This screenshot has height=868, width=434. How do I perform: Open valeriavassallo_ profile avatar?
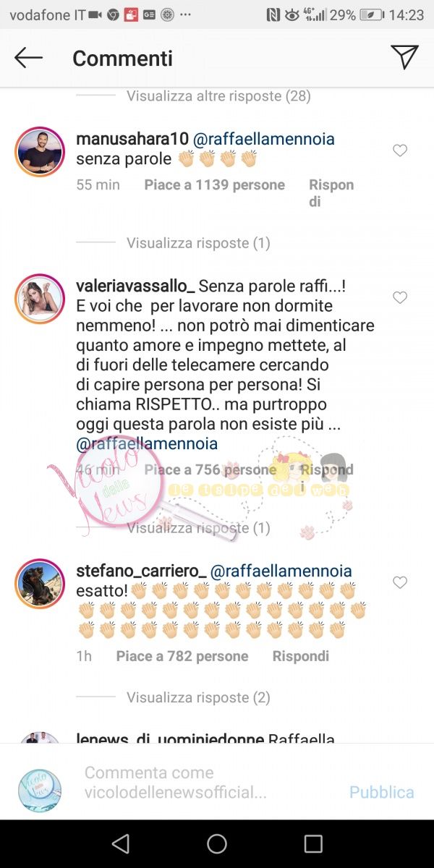(x=40, y=298)
